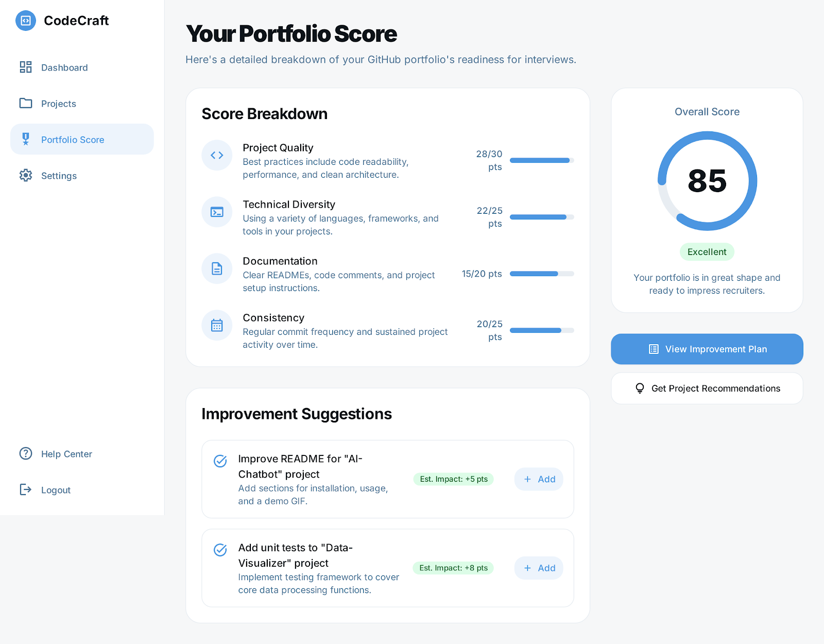
Task: Click the Documentation progress bar
Action: pos(541,274)
